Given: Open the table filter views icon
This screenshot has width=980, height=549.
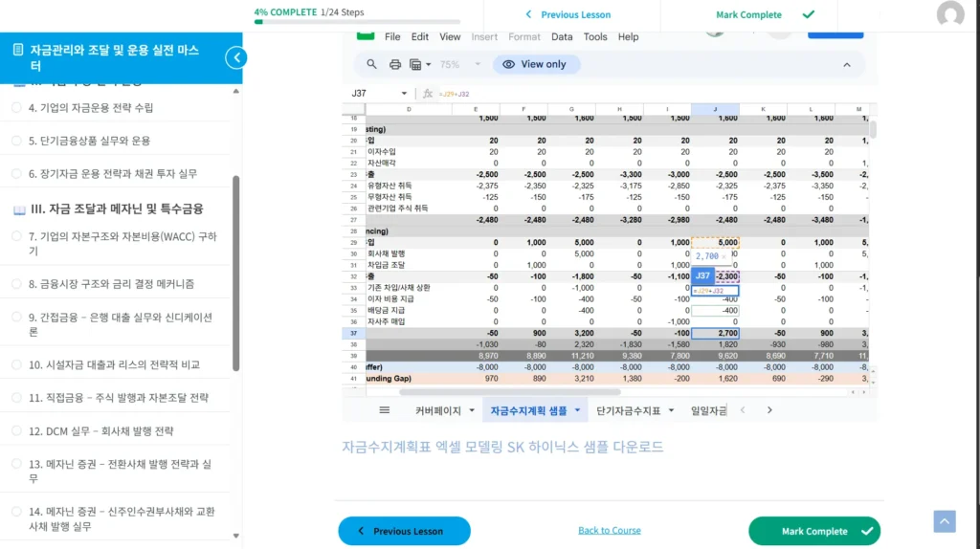Looking at the screenshot, I should [415, 64].
